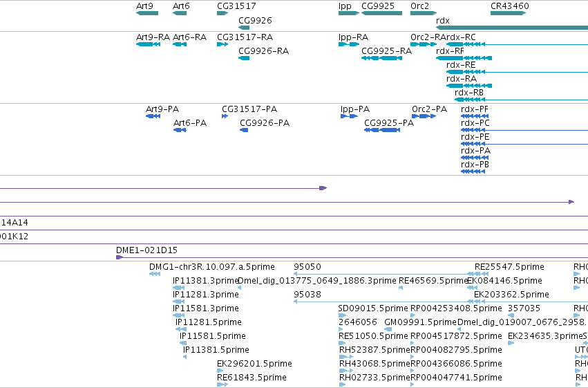Select the lpp gene arrow

(349, 13)
